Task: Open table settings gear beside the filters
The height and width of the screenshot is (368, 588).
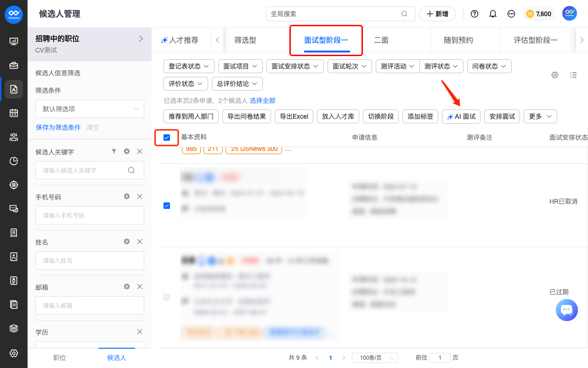Action: (x=555, y=75)
